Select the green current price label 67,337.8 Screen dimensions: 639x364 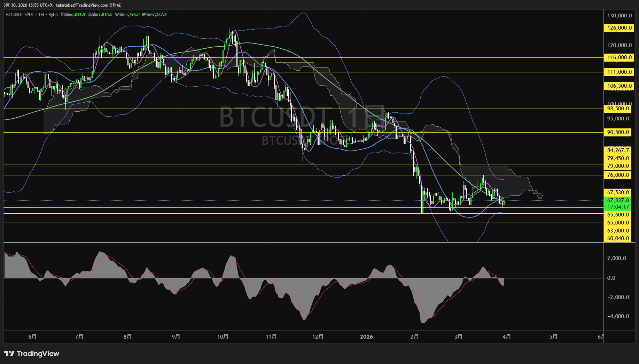pyautogui.click(x=618, y=200)
